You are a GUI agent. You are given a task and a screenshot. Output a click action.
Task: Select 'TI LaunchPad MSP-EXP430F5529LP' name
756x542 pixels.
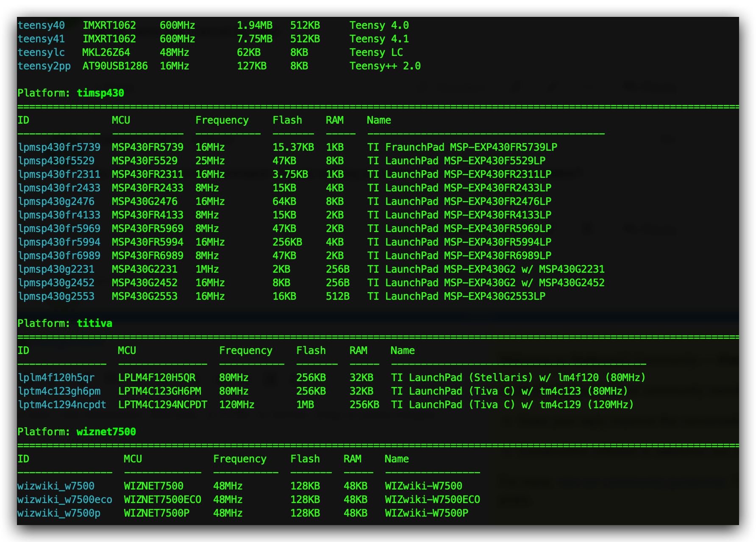coord(456,161)
